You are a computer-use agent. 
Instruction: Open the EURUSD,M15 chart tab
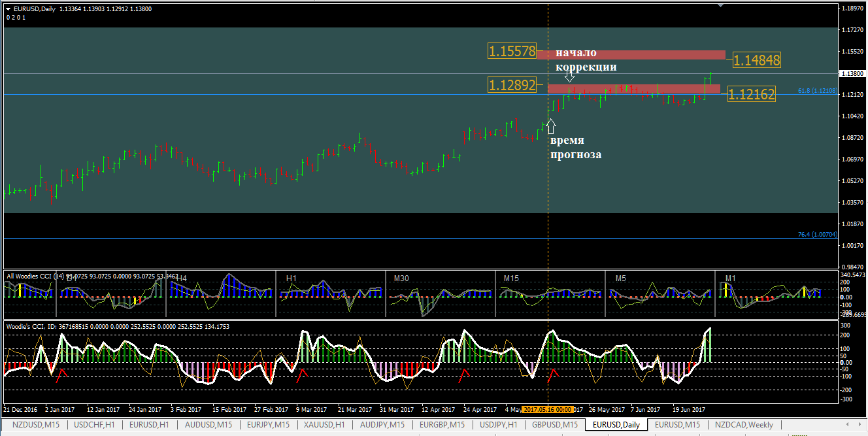(x=676, y=425)
